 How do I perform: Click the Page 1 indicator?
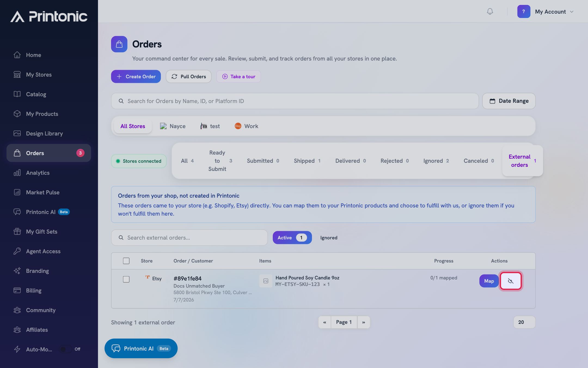[344, 322]
